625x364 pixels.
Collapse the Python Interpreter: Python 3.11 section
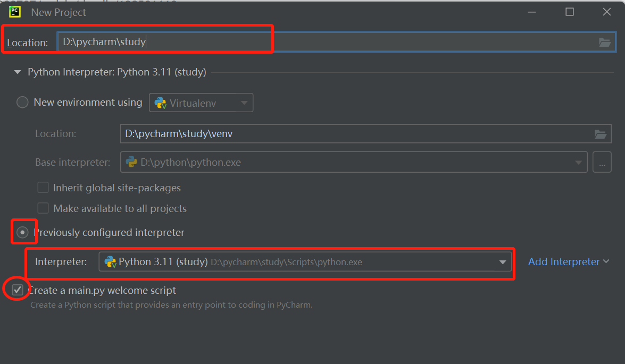[17, 72]
